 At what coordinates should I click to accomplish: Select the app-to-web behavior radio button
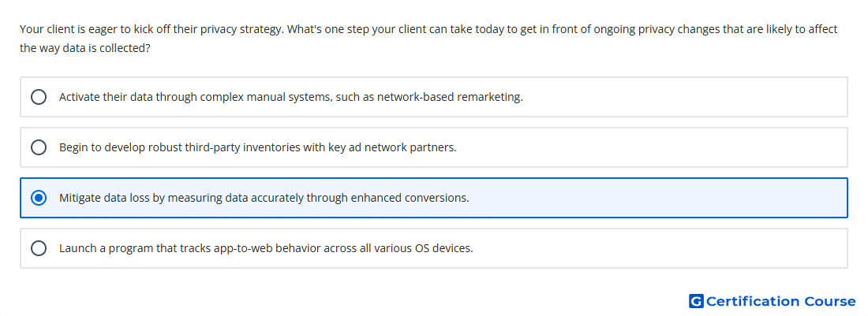39,248
